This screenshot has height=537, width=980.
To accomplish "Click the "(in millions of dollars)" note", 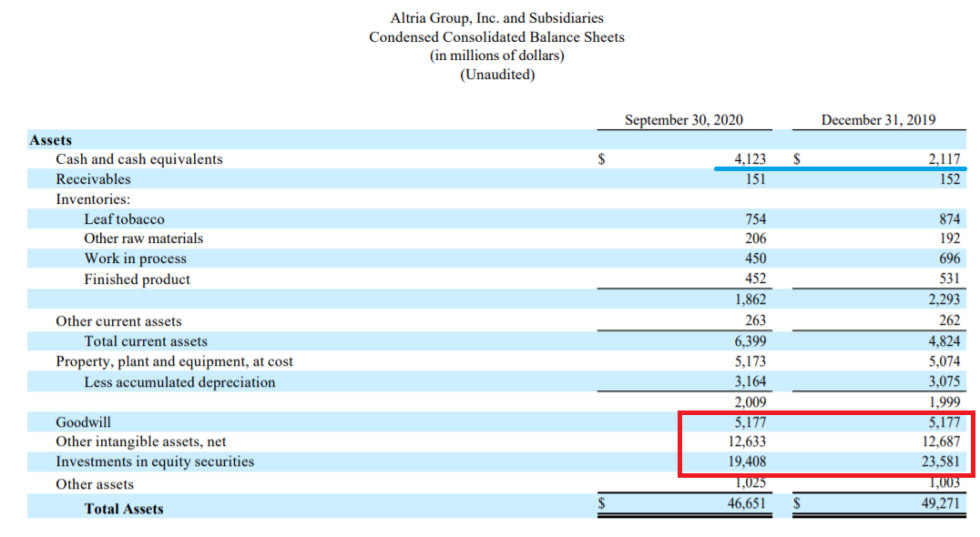I will pos(497,56).
